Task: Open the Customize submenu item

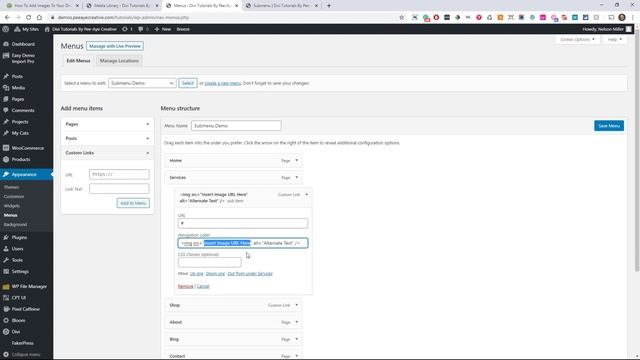Action: [14, 197]
